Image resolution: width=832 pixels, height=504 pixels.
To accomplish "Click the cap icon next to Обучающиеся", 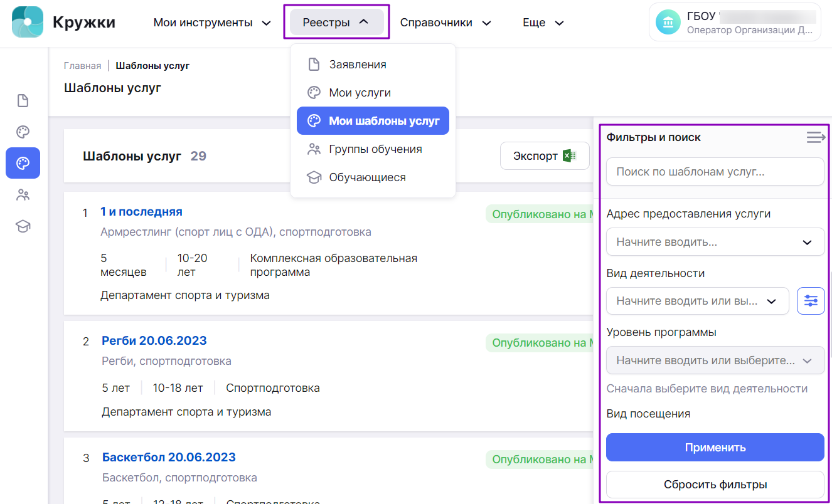I will point(313,177).
